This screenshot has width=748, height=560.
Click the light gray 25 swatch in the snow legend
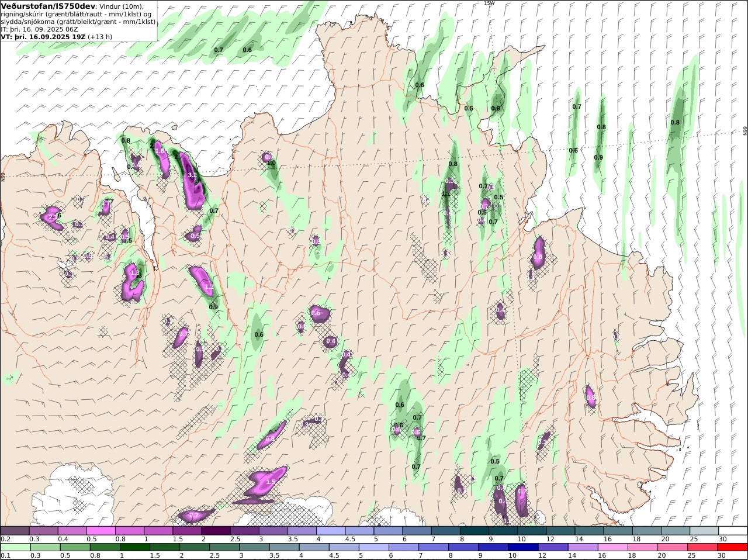[x=704, y=531]
